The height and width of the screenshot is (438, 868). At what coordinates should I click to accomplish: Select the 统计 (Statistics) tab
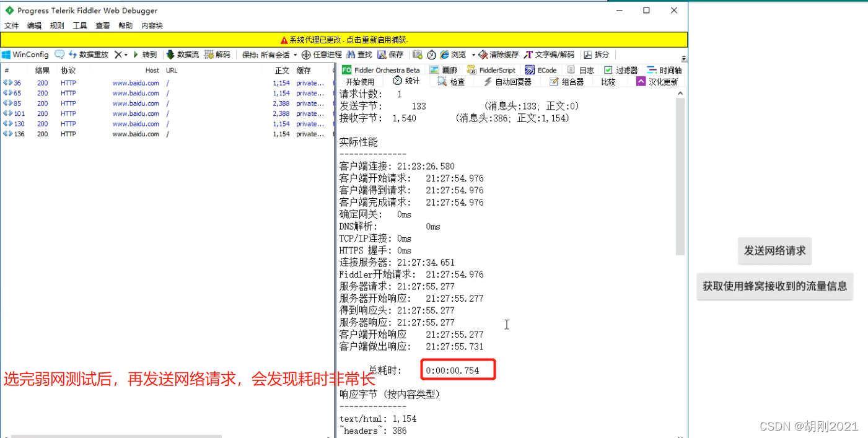point(406,81)
